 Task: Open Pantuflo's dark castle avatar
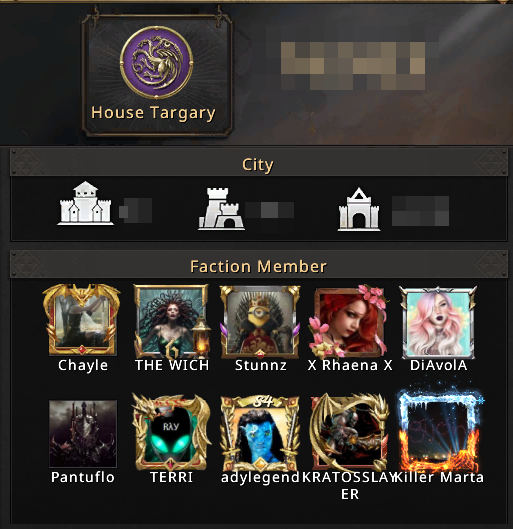click(x=83, y=434)
